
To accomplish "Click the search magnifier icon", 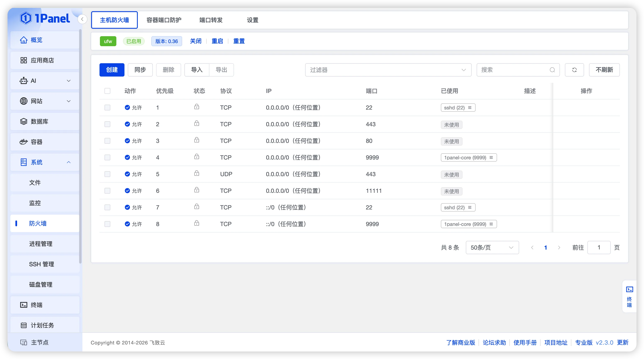I will (x=552, y=70).
